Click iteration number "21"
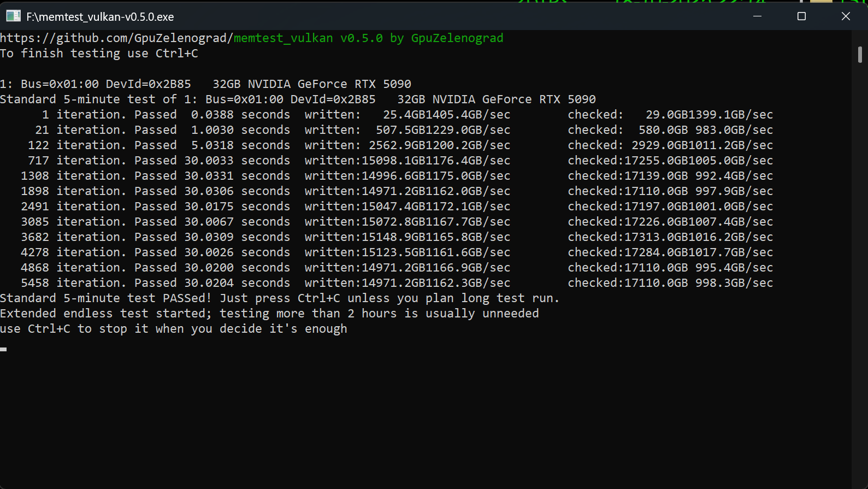This screenshot has width=868, height=489. [x=42, y=130]
